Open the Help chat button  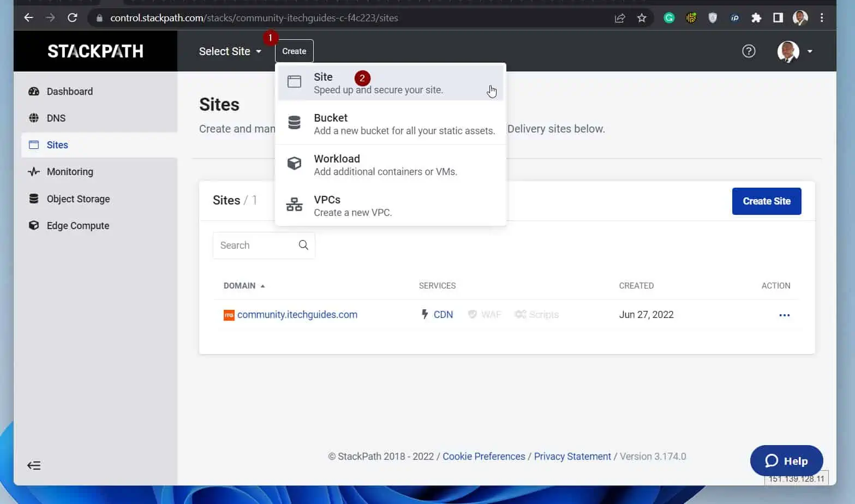click(x=786, y=461)
